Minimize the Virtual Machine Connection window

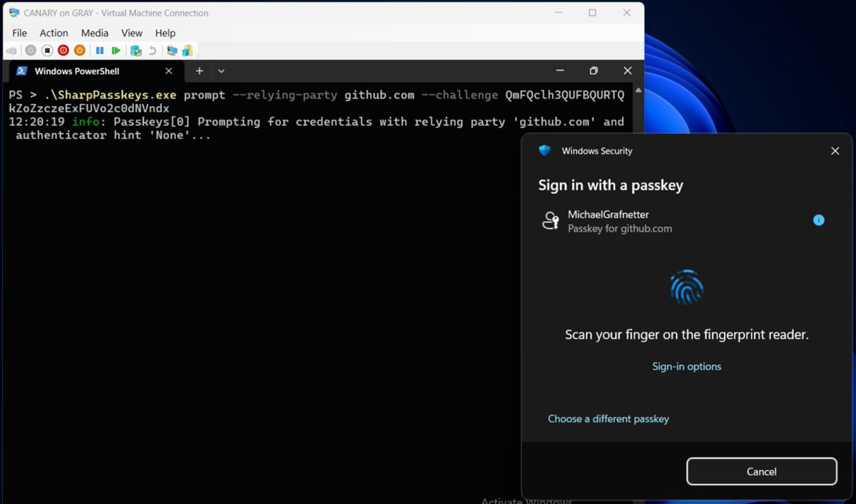pos(558,13)
